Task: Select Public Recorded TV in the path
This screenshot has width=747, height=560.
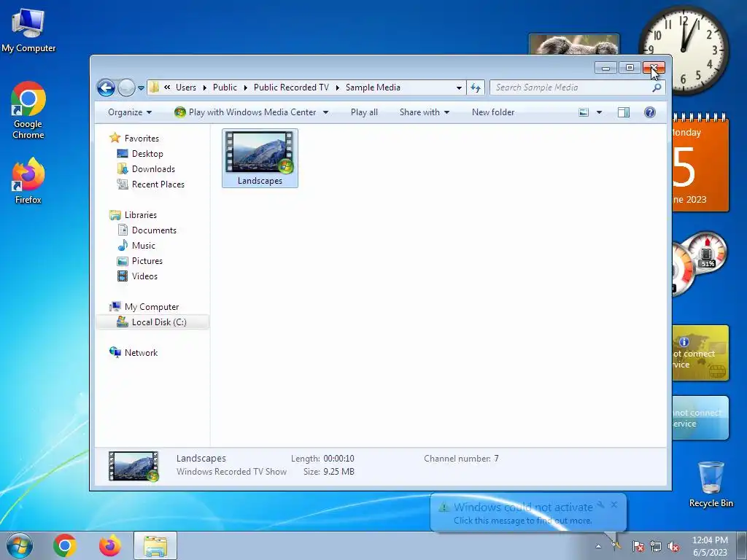Action: point(291,87)
